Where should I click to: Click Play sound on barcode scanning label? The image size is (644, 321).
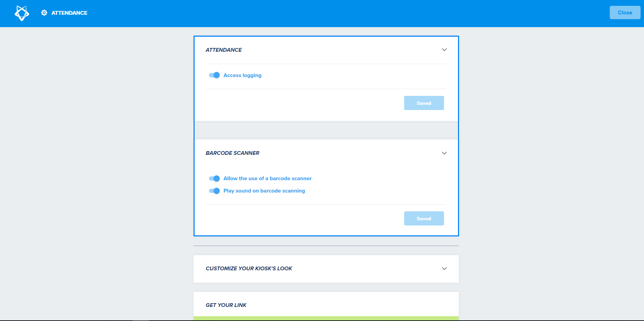[264, 191]
